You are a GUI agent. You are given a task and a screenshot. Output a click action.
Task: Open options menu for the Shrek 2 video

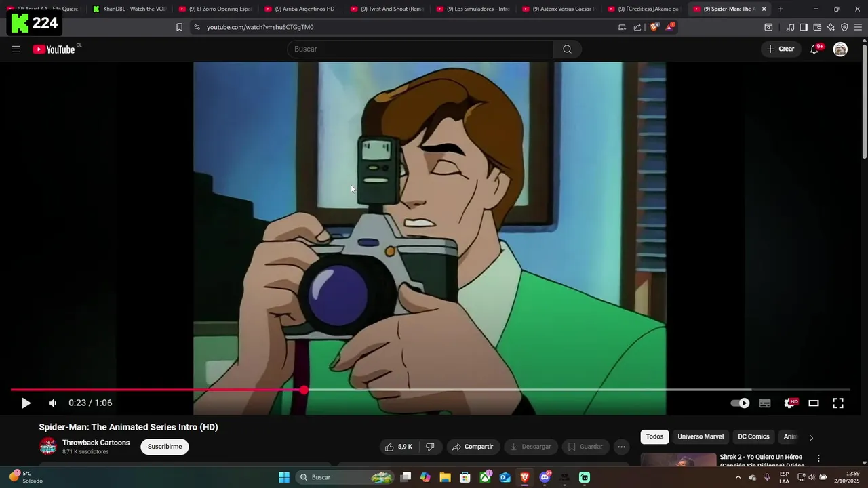click(818, 459)
